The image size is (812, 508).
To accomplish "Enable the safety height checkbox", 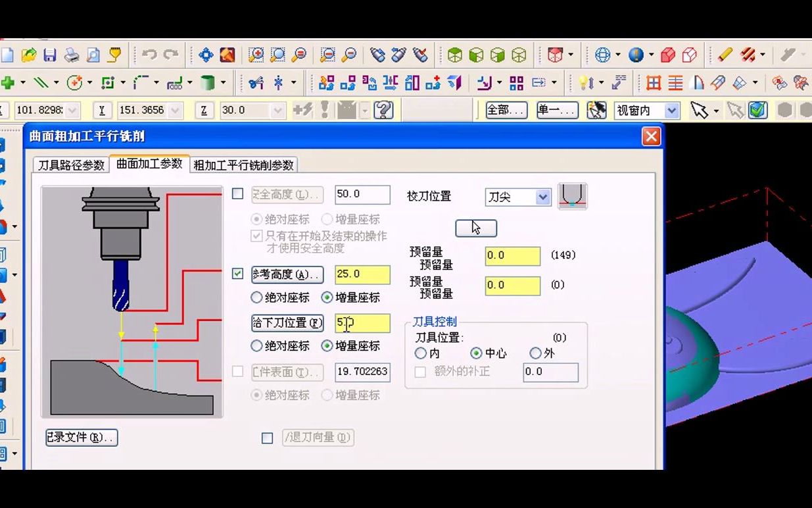I will click(x=238, y=194).
